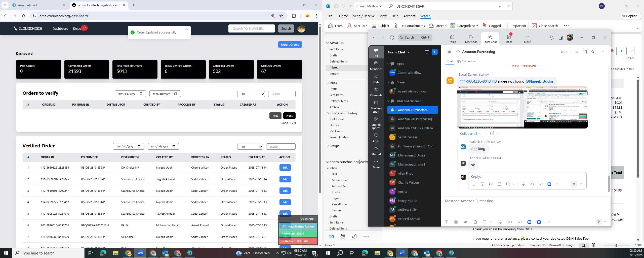Filter Outlook search by Unread

coord(437,26)
